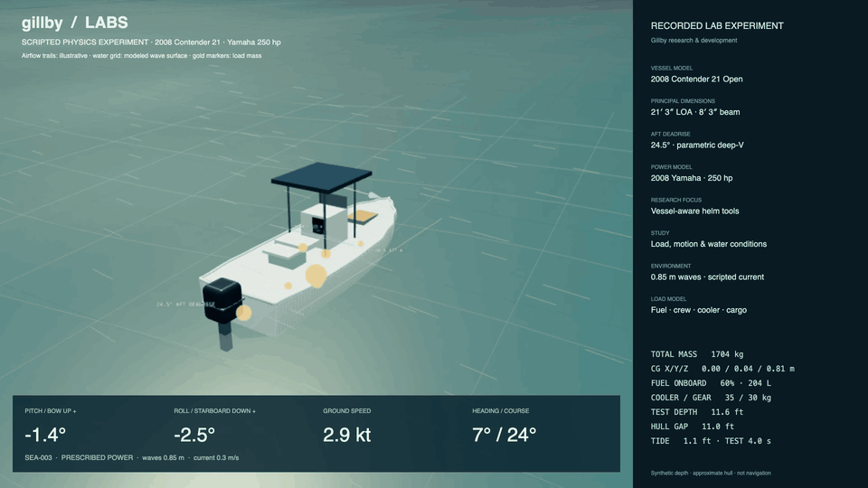Click the heading / course value 7° / 24°

[505, 435]
